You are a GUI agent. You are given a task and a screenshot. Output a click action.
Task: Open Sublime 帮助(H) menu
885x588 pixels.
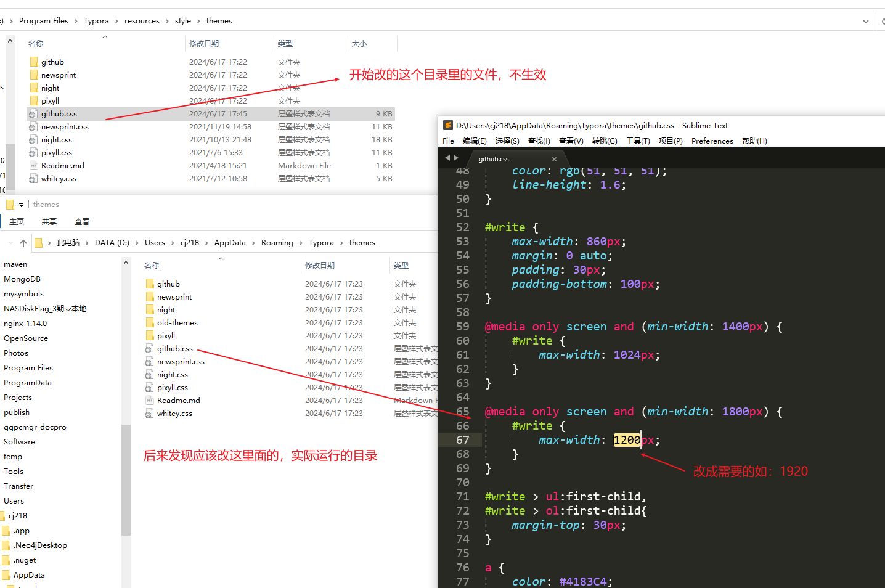pos(754,141)
